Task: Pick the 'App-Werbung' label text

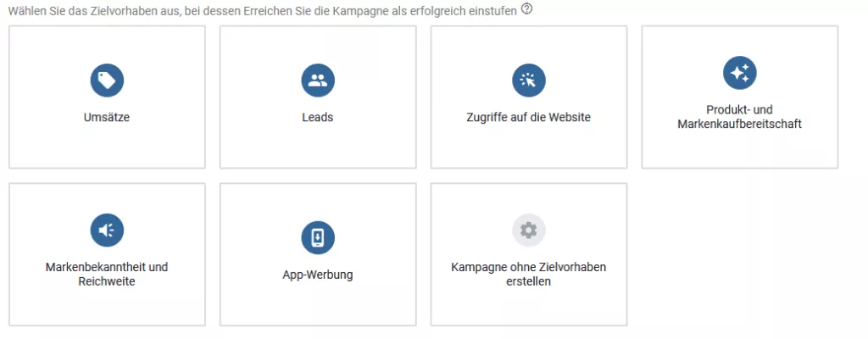Action: (x=318, y=275)
